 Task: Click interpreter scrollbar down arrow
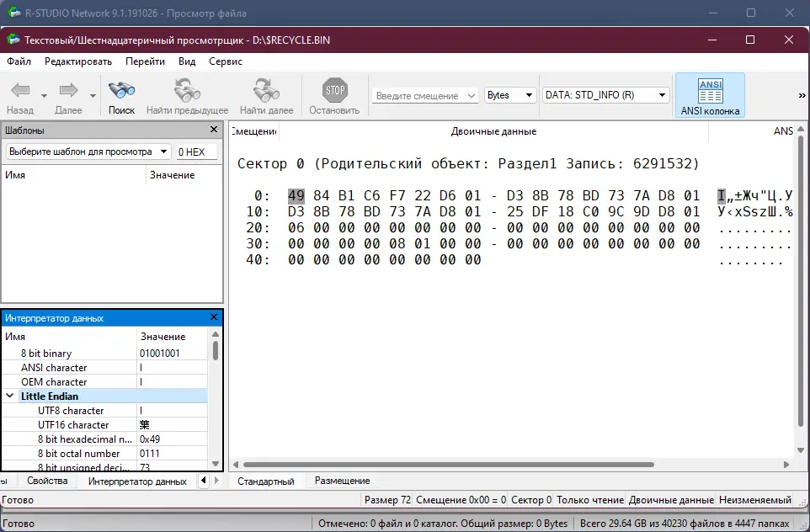tap(216, 464)
